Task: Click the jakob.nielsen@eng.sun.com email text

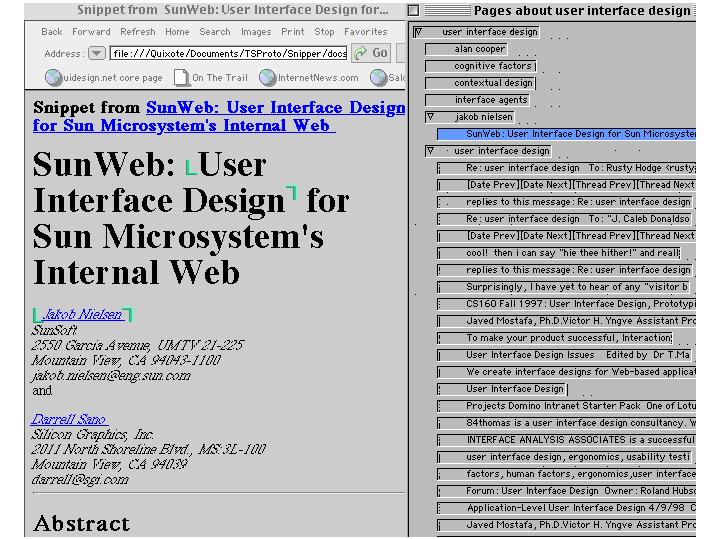Action: coord(111,376)
